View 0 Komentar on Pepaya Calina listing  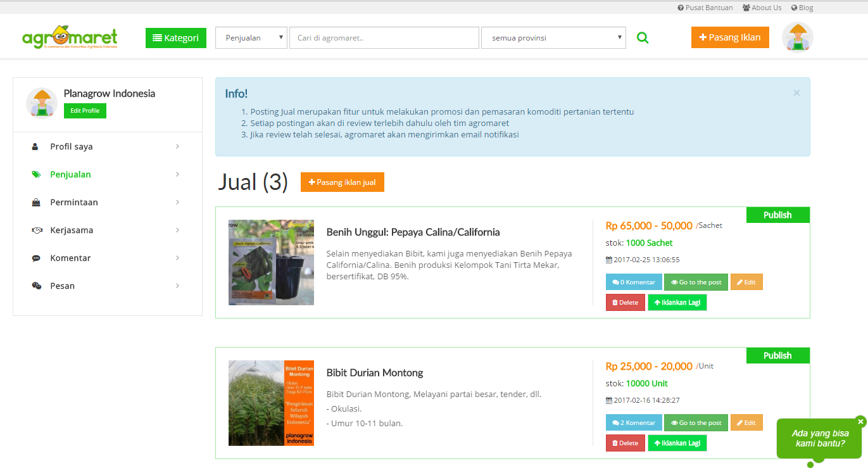634,282
